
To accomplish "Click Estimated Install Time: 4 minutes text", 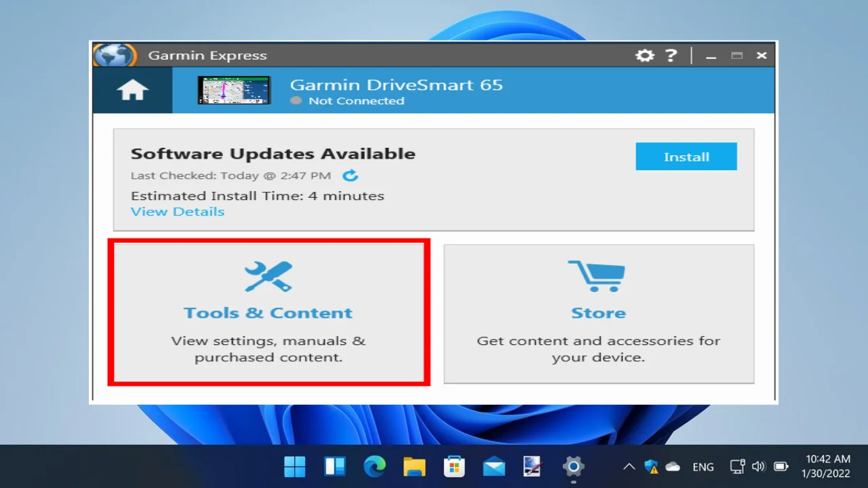I will [258, 196].
